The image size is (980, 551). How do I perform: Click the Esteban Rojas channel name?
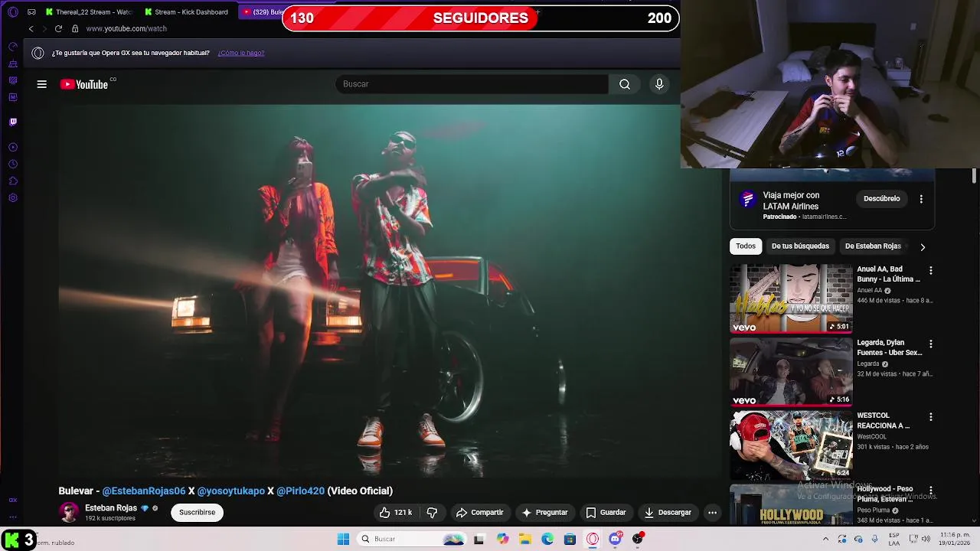click(111, 508)
